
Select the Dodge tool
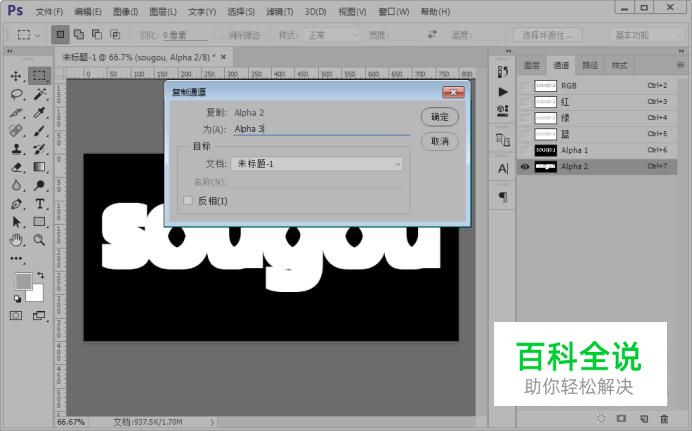point(39,185)
